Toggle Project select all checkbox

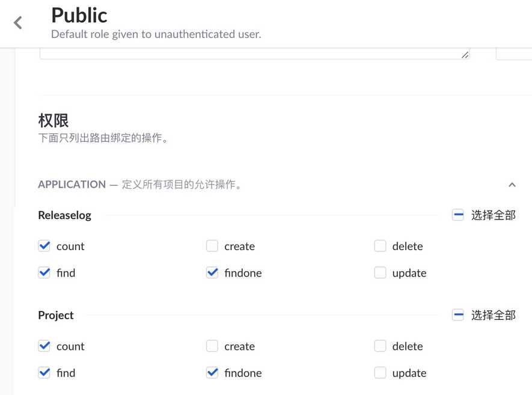[x=458, y=315]
